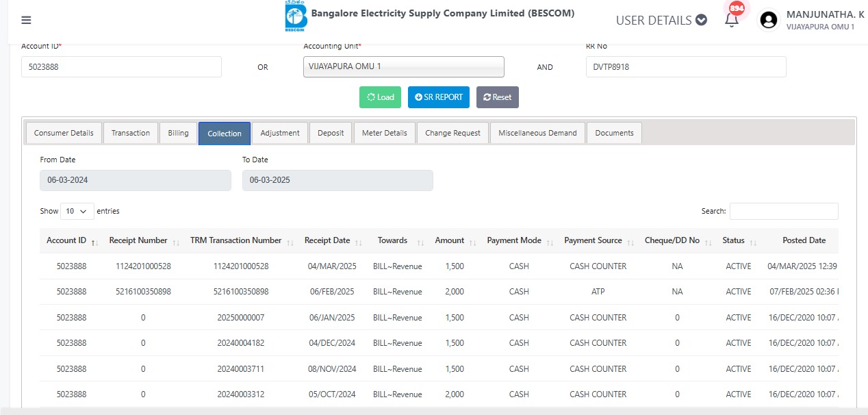This screenshot has width=868, height=415.
Task: Sort table by Account ID column
Action: (x=72, y=241)
